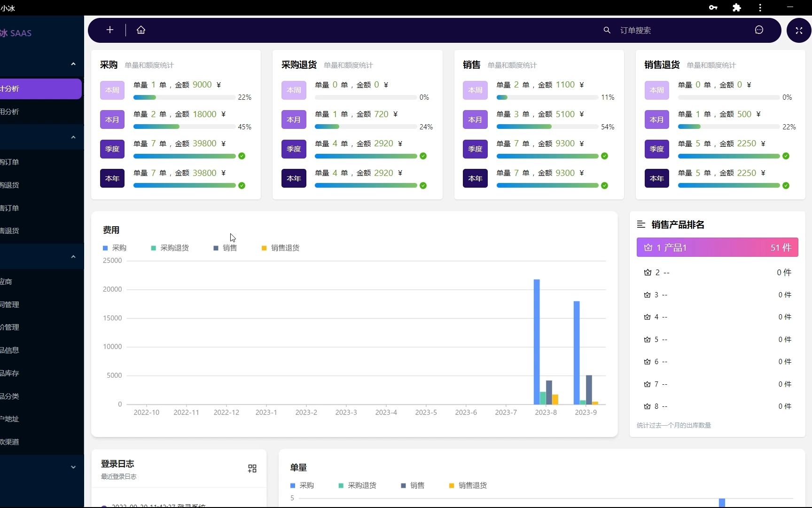Open the 售订单 sidebar item
The height and width of the screenshot is (508, 812).
(x=42, y=208)
